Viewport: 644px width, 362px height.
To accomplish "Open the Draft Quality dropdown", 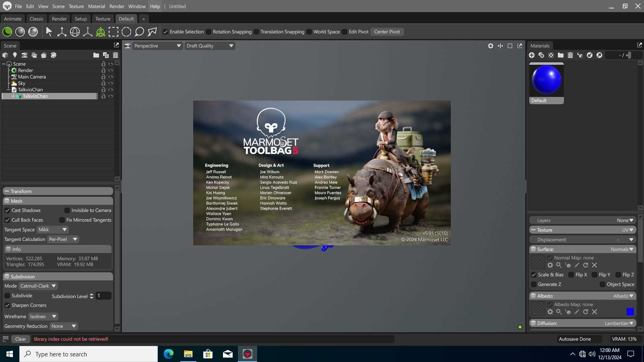I will pyautogui.click(x=210, y=46).
